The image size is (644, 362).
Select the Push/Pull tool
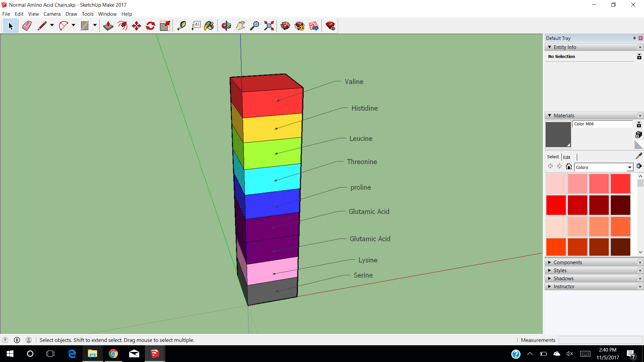(x=108, y=26)
